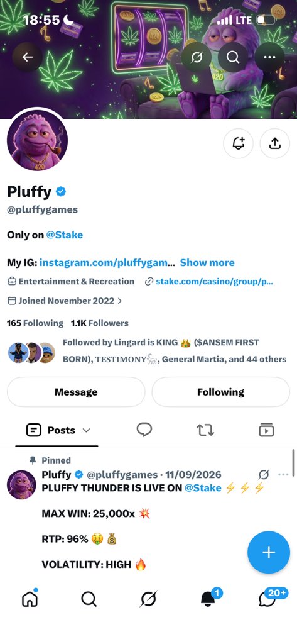The width and height of the screenshot is (297, 644).
Task: Expand the Posts filter dropdown chevron
Action: tap(86, 430)
